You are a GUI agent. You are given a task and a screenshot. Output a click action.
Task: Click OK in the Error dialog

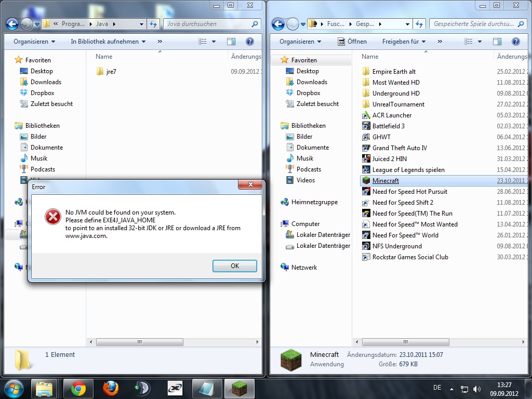[x=235, y=266]
